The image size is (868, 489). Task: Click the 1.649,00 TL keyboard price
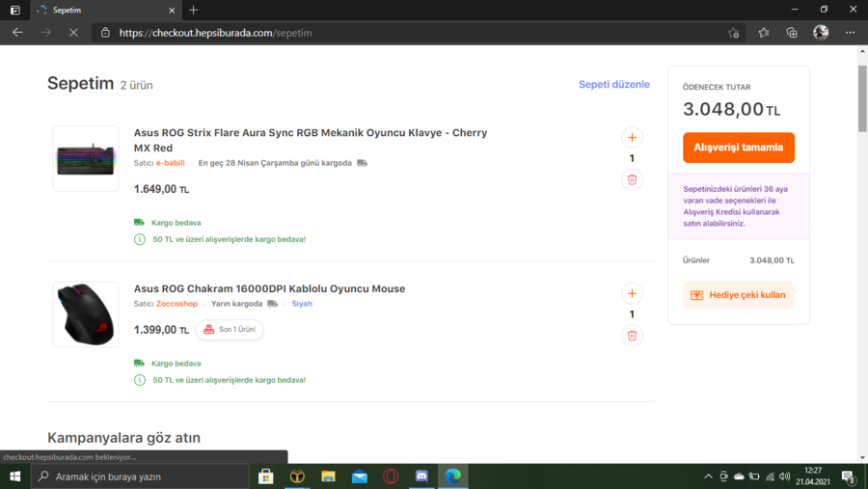tap(161, 189)
